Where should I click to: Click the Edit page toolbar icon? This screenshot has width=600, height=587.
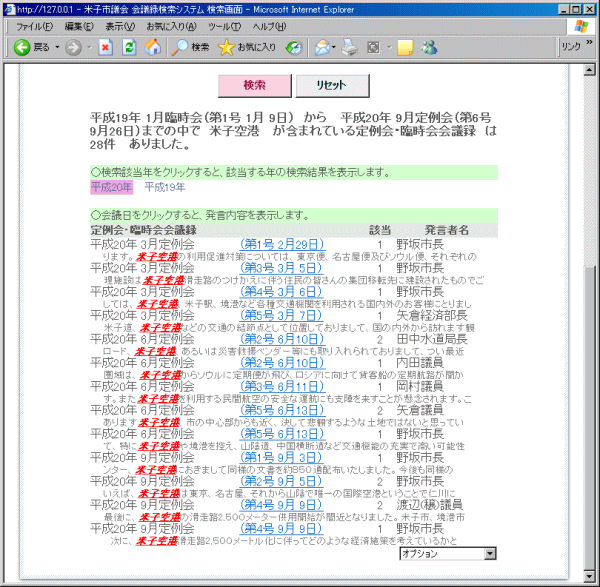(373, 47)
